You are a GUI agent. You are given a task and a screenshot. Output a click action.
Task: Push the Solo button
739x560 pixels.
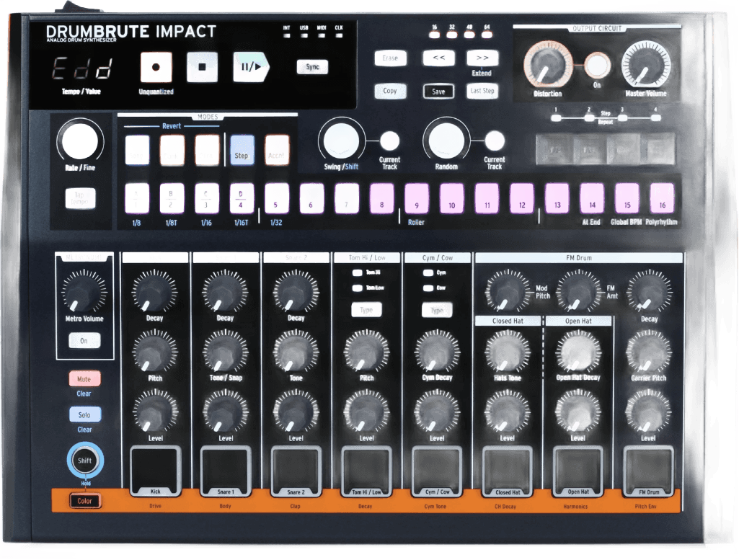[84, 414]
